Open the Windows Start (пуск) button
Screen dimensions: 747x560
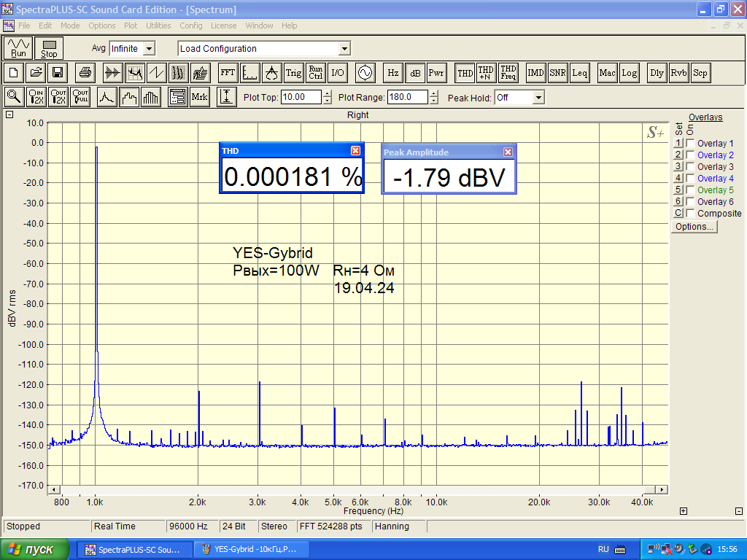tap(34, 550)
